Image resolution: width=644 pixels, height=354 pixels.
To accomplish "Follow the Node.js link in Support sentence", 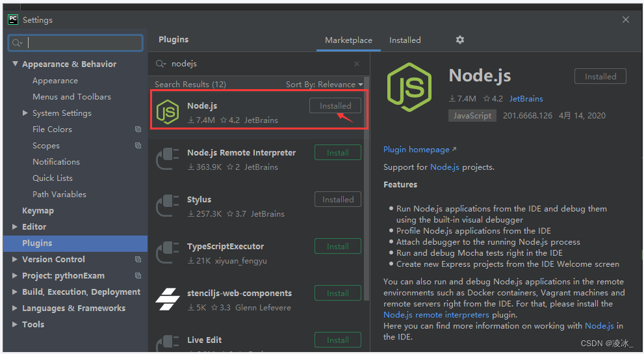I will tap(444, 167).
